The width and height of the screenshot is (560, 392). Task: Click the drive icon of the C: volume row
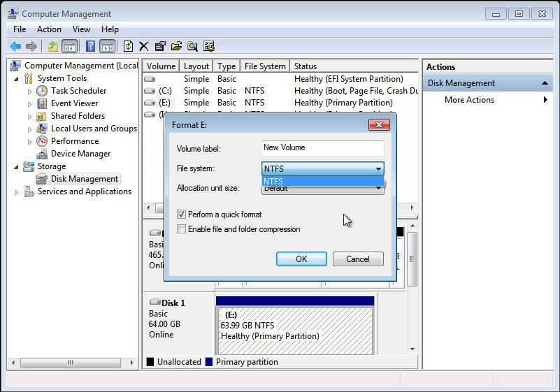click(x=150, y=91)
